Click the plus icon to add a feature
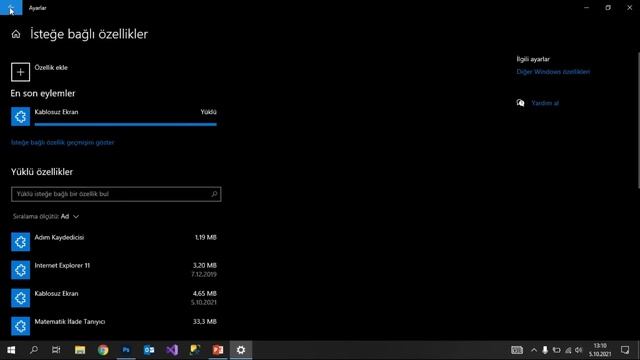 20,72
